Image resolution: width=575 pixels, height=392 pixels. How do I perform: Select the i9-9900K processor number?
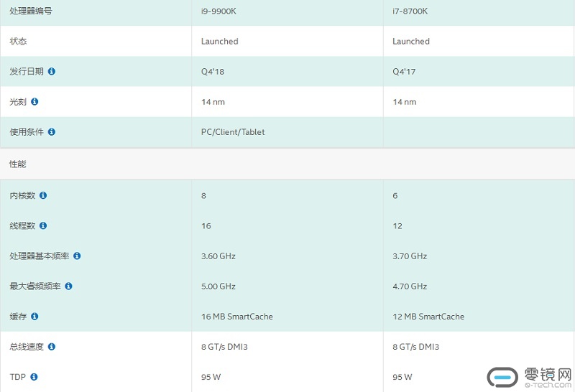[218, 11]
